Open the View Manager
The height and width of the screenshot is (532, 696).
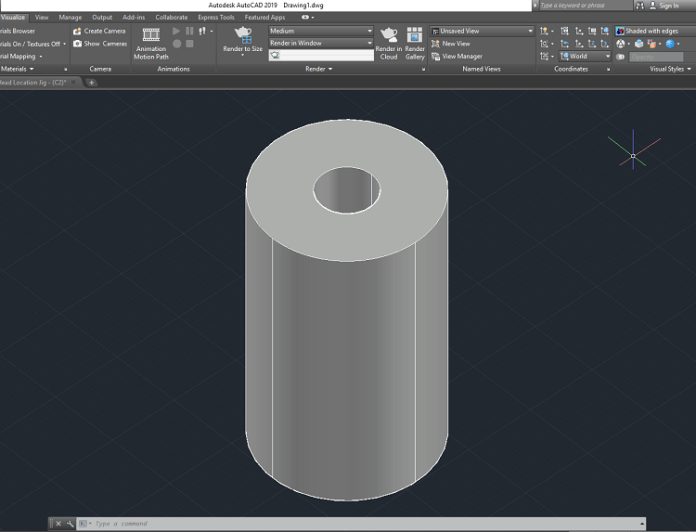click(457, 56)
